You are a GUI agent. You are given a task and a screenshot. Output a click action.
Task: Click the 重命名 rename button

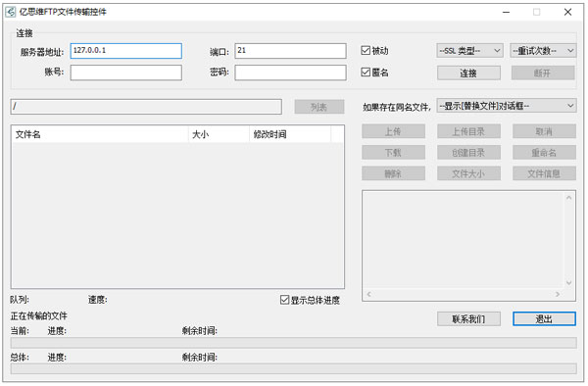(x=545, y=153)
